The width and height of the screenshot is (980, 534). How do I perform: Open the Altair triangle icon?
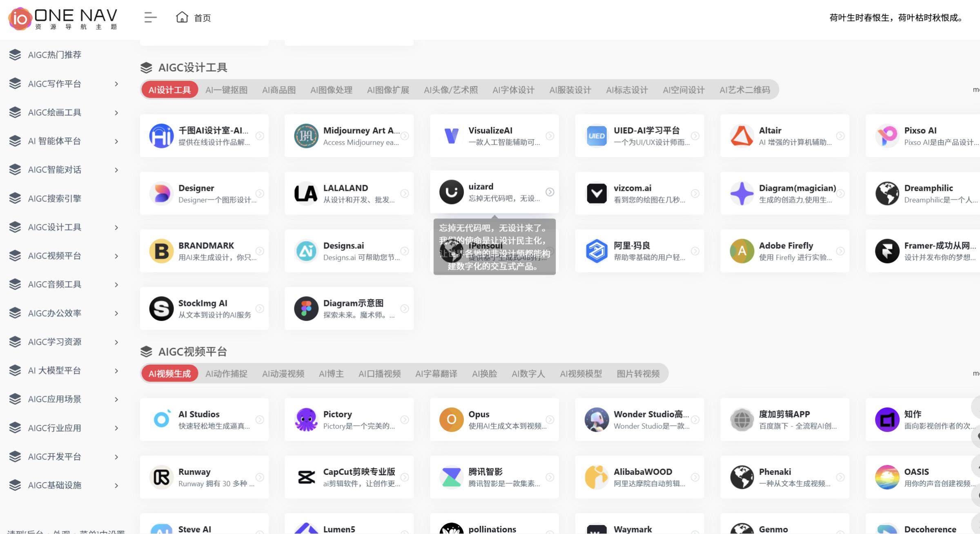742,136
